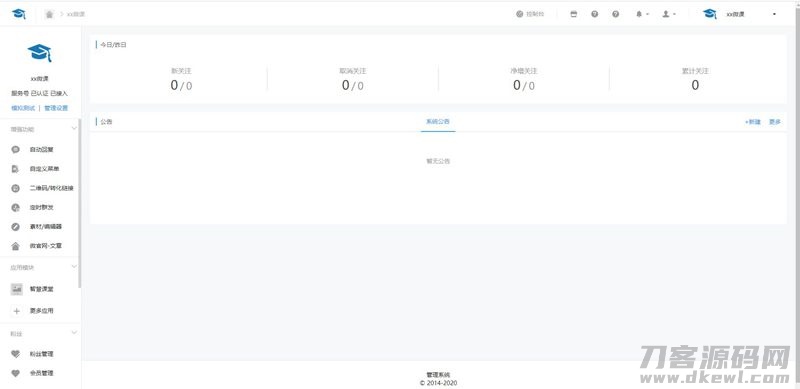Open 粉丝管理 heart icon in sidebar
800x389 pixels.
point(16,354)
